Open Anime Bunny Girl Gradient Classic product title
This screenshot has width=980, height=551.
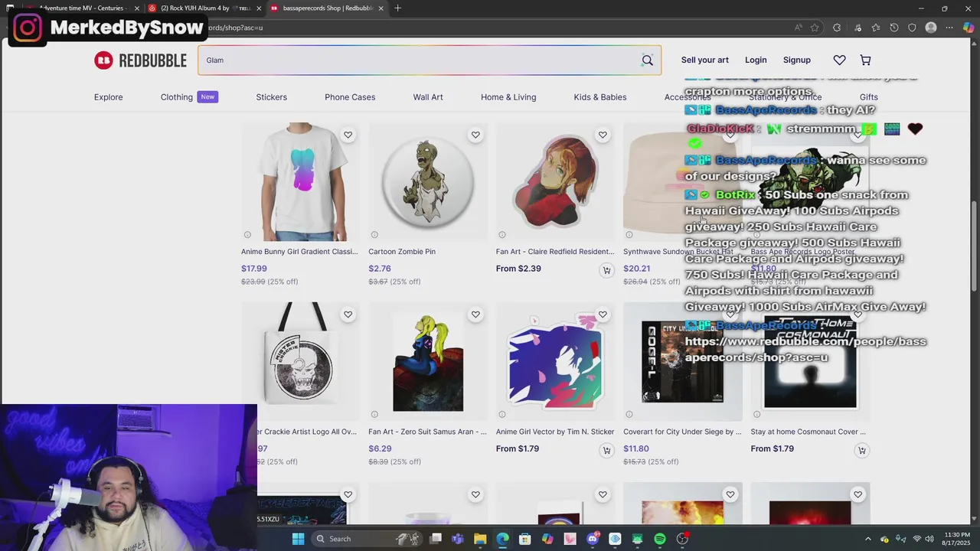click(x=299, y=252)
